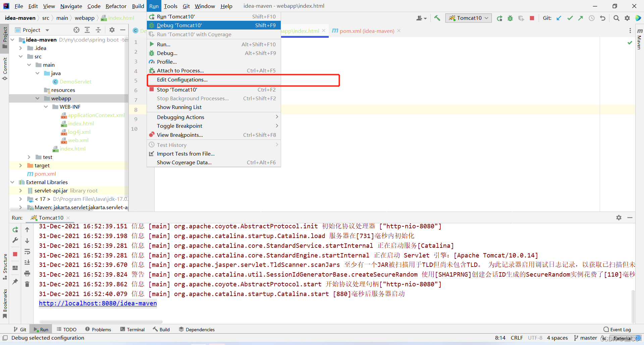Click the Debug bug icon in toolbar
Image resolution: width=644 pixels, height=345 pixels.
(x=510, y=18)
